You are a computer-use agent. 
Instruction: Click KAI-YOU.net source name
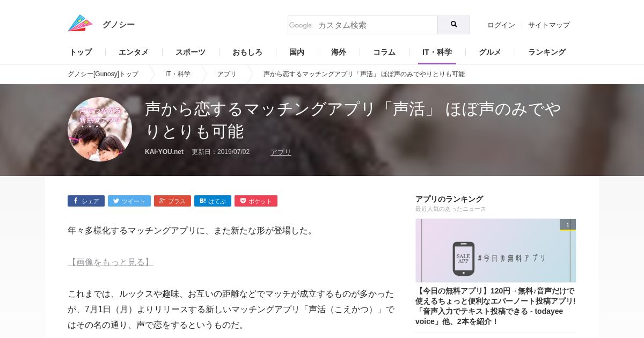(x=164, y=152)
